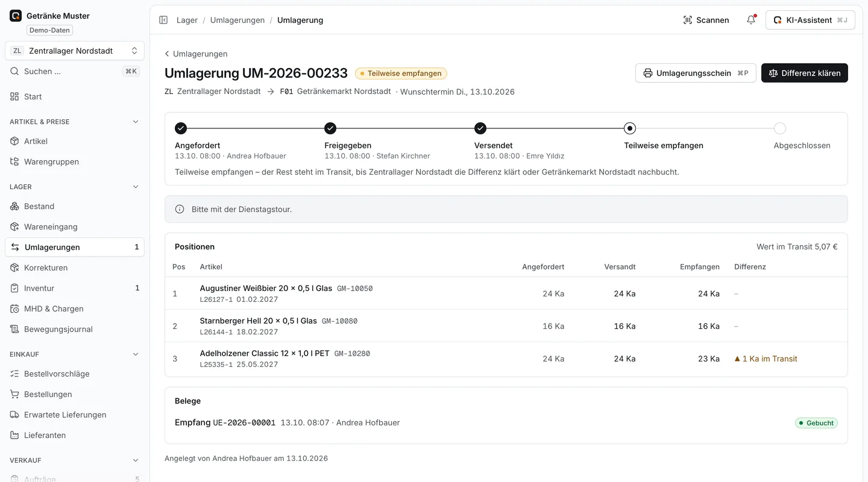The height and width of the screenshot is (482, 868).
Task: Click the Differenz klären button
Action: click(805, 73)
